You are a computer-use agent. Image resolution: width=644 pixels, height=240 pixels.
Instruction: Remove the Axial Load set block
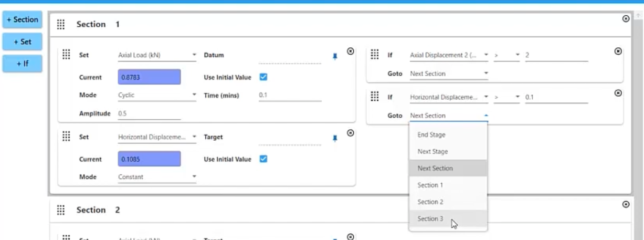pos(351,51)
